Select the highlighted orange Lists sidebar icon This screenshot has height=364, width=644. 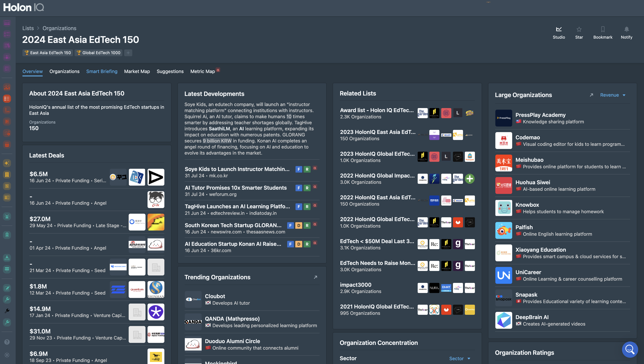(x=7, y=99)
